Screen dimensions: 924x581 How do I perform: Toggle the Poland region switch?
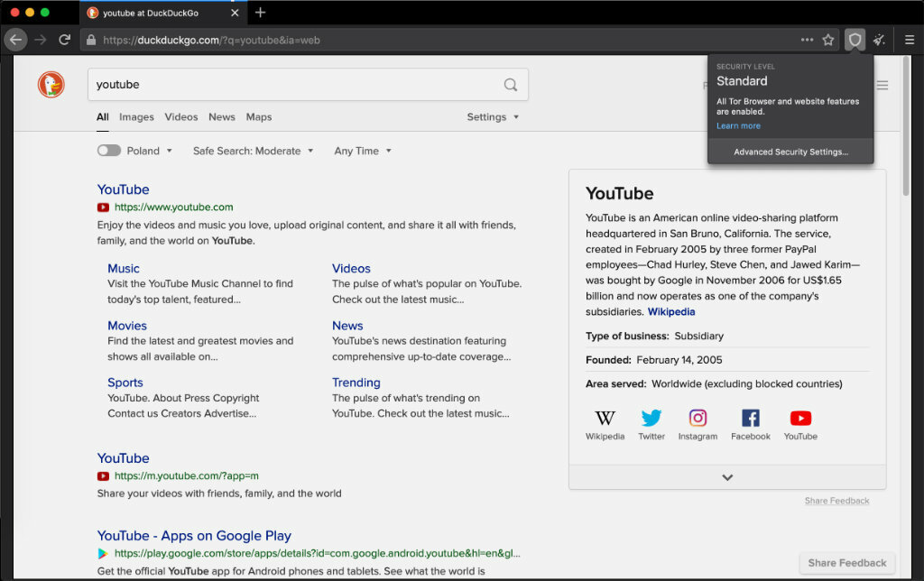(x=109, y=151)
